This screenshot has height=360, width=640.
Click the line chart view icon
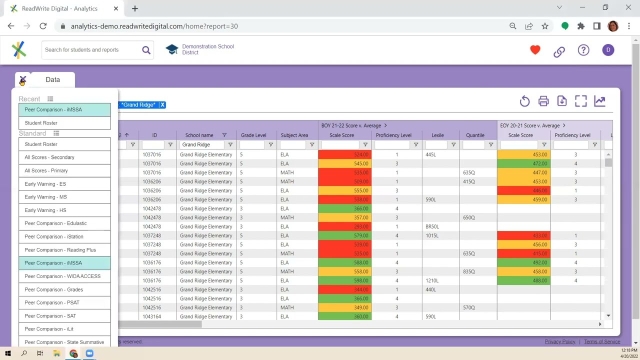tap(600, 101)
